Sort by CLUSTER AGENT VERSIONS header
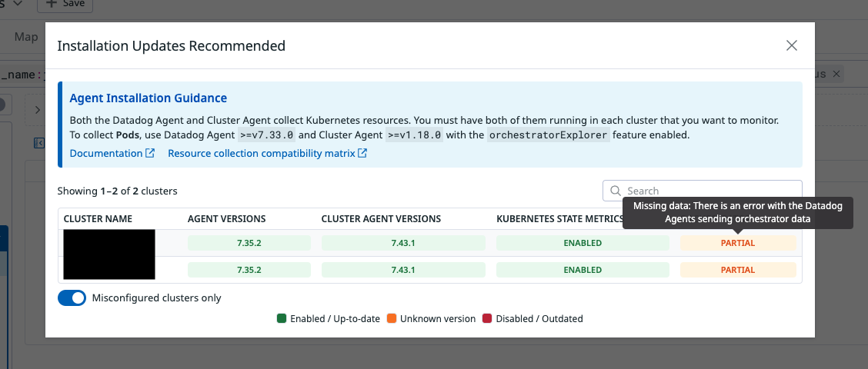Image resolution: width=868 pixels, height=369 pixels. point(381,218)
